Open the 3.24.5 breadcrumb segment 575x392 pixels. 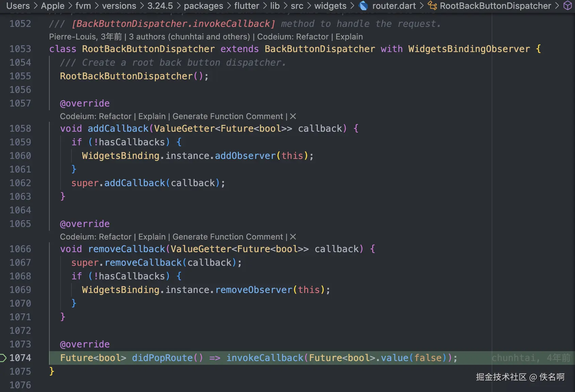pos(160,6)
